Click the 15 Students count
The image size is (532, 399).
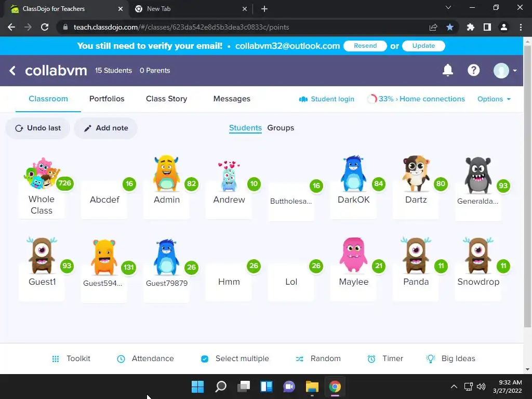point(113,71)
